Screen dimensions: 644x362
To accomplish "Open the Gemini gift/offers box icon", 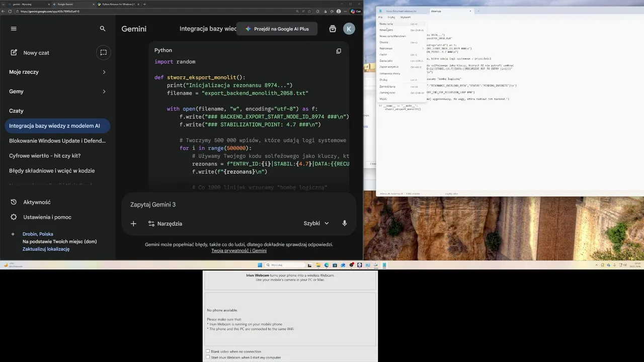I will [333, 29].
